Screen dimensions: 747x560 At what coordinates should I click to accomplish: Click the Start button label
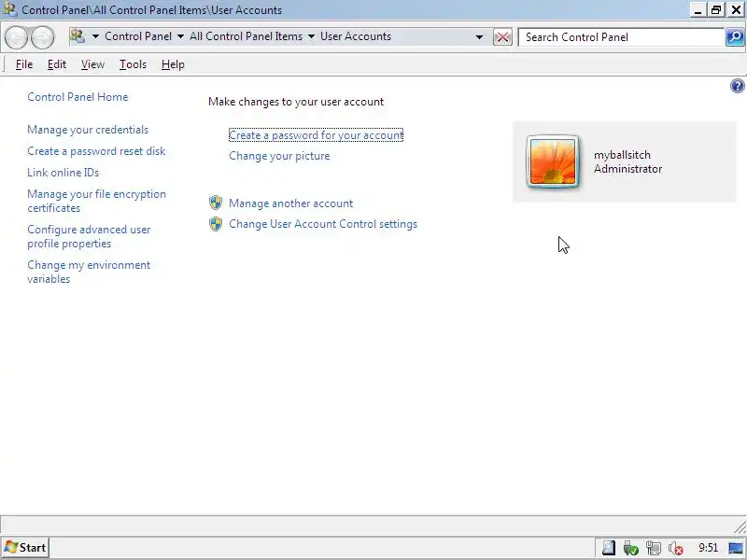pyautogui.click(x=33, y=548)
